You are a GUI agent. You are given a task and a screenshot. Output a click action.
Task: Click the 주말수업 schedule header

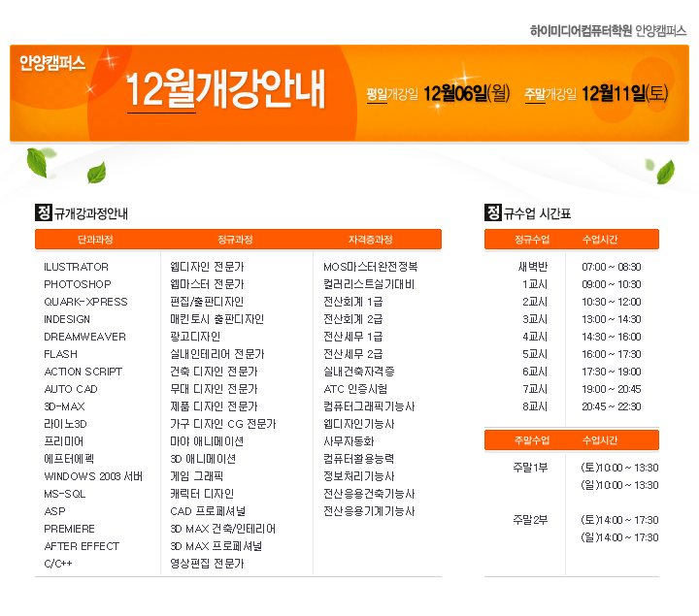(x=532, y=439)
